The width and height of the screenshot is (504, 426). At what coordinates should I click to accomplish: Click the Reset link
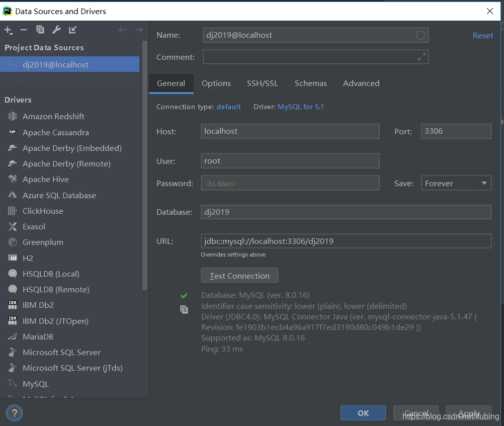tap(483, 36)
